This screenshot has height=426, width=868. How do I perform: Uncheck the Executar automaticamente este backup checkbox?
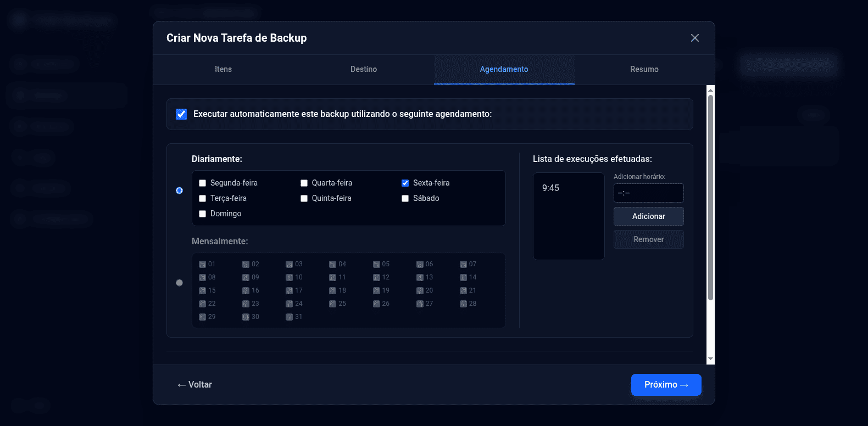coord(181,114)
